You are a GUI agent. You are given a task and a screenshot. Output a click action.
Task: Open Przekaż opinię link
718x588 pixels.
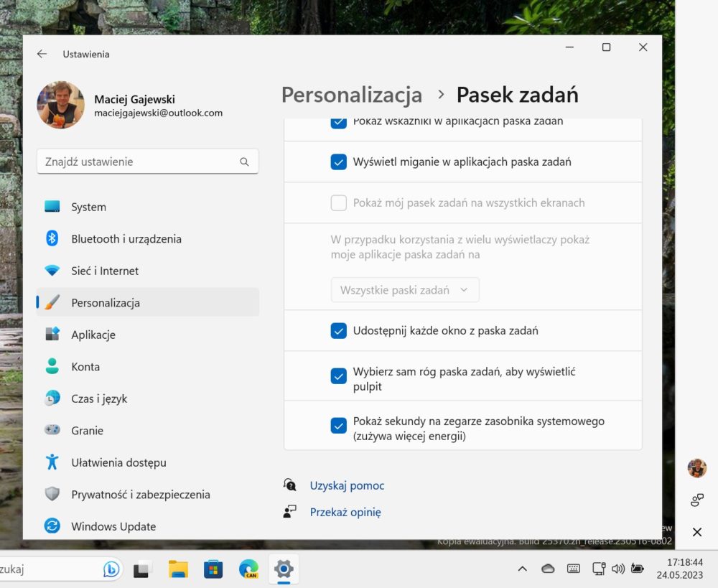[x=345, y=512]
